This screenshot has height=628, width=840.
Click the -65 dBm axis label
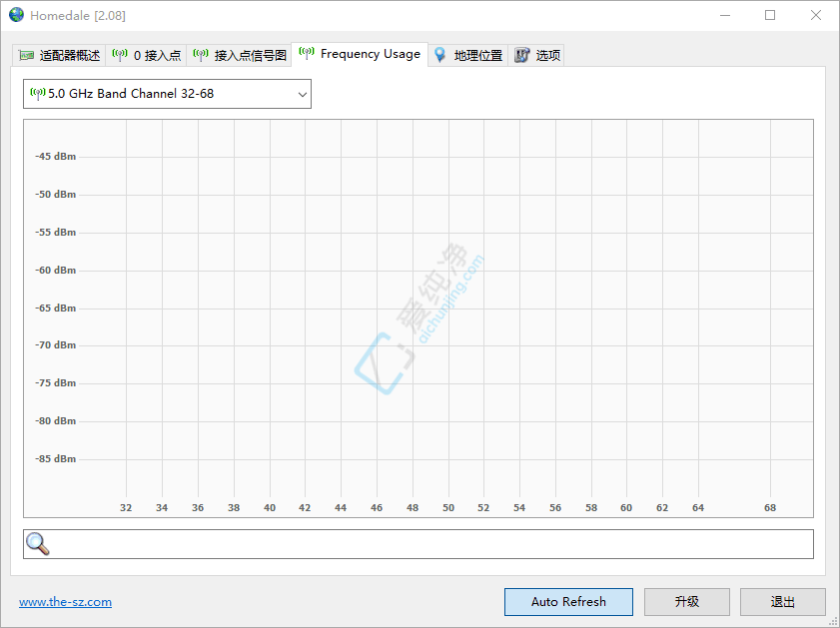[x=56, y=309]
